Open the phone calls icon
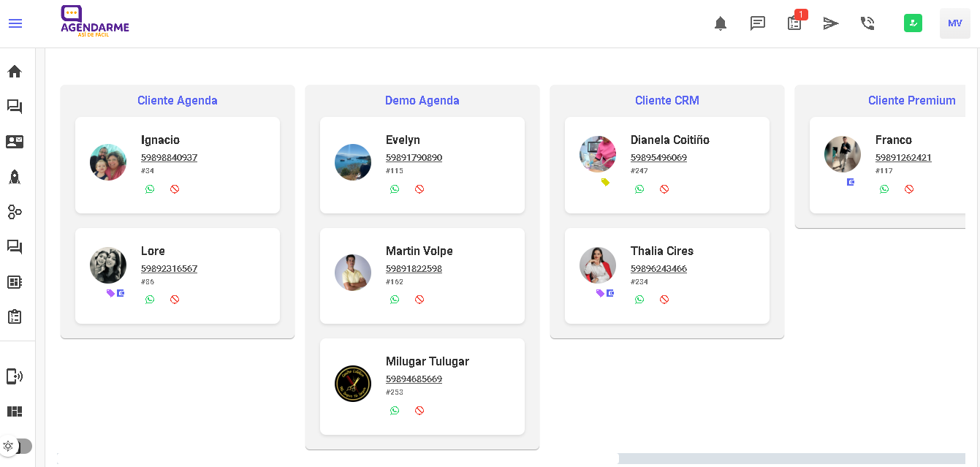The height and width of the screenshot is (467, 980). pyautogui.click(x=867, y=23)
